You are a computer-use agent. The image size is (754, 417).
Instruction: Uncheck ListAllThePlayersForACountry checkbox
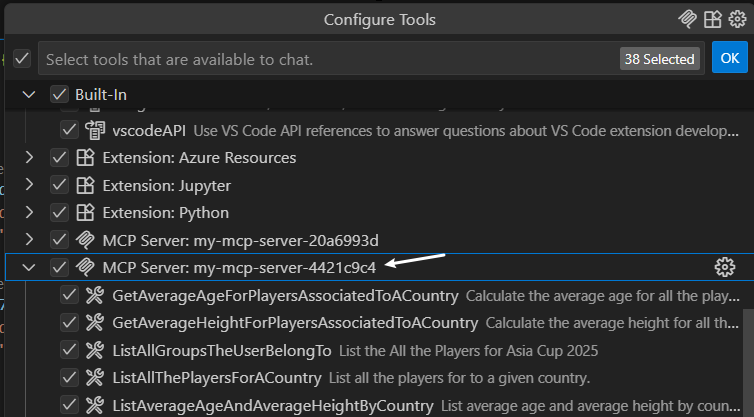click(x=69, y=378)
